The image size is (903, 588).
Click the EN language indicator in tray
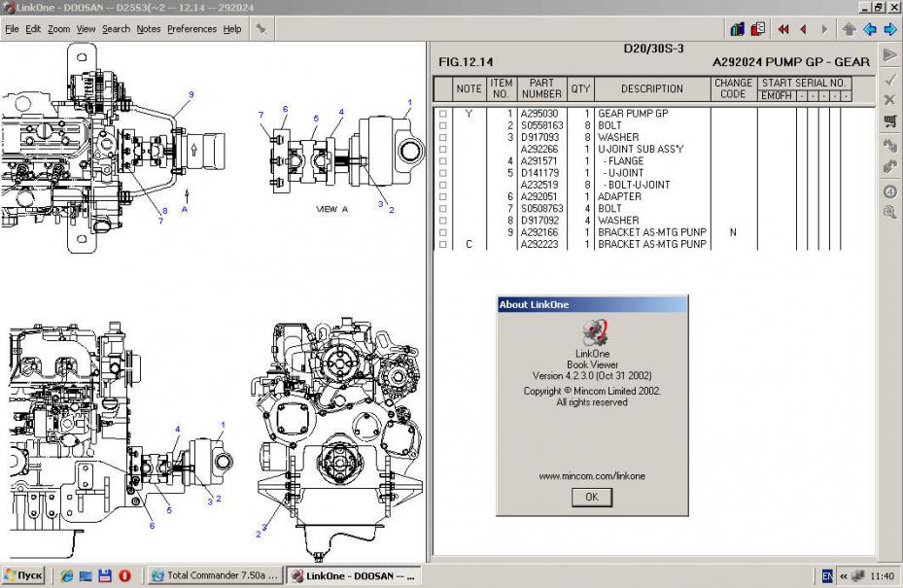(827, 576)
